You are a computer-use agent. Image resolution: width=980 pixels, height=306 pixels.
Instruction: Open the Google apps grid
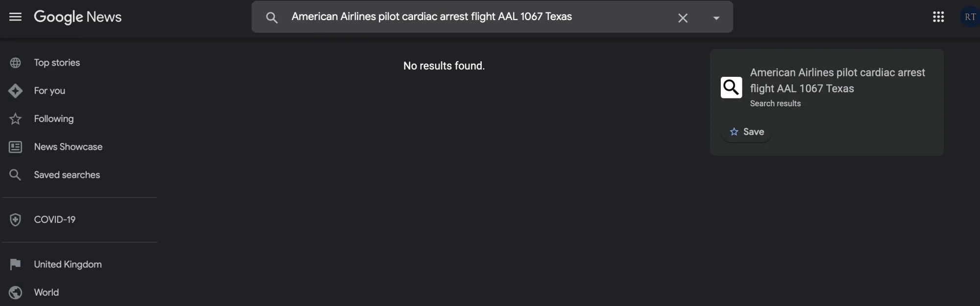click(938, 17)
